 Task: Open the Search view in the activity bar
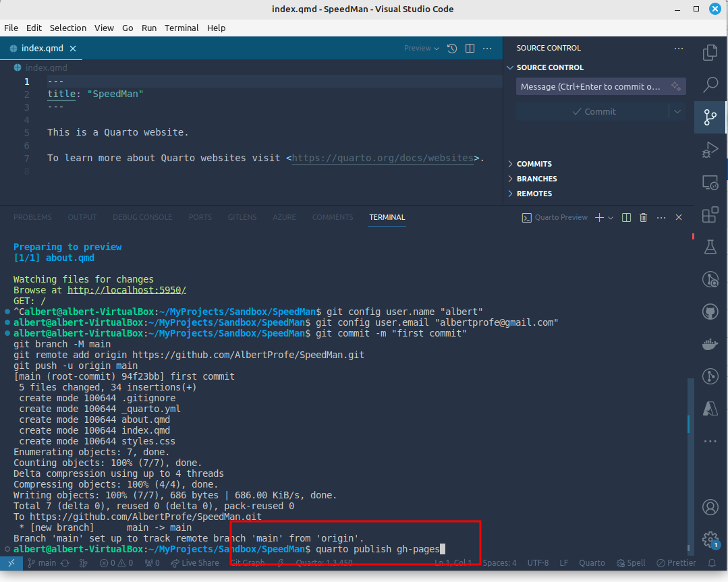pyautogui.click(x=710, y=84)
